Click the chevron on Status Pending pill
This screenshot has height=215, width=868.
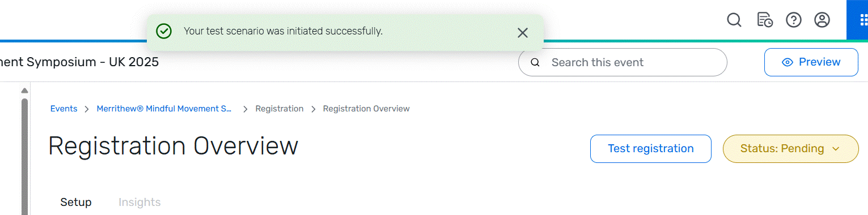pos(835,149)
